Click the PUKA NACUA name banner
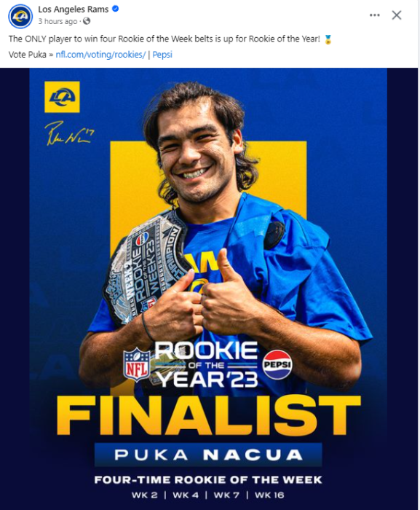The image size is (420, 510). (x=208, y=455)
